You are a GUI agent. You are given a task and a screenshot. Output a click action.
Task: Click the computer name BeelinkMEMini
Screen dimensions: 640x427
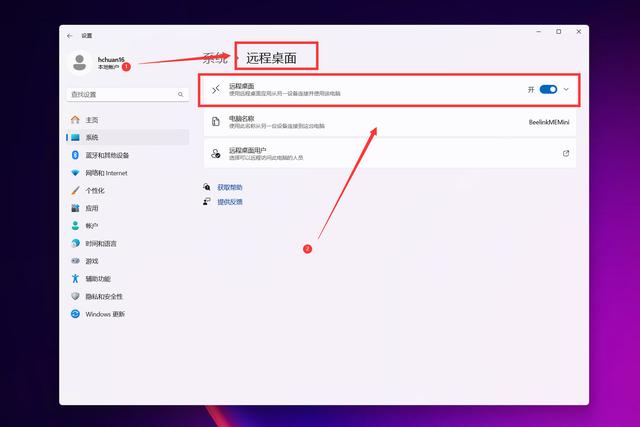point(549,122)
